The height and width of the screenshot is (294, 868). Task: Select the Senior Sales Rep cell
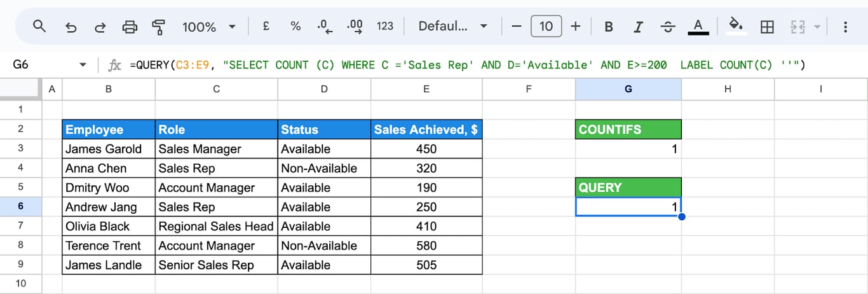coord(217,265)
